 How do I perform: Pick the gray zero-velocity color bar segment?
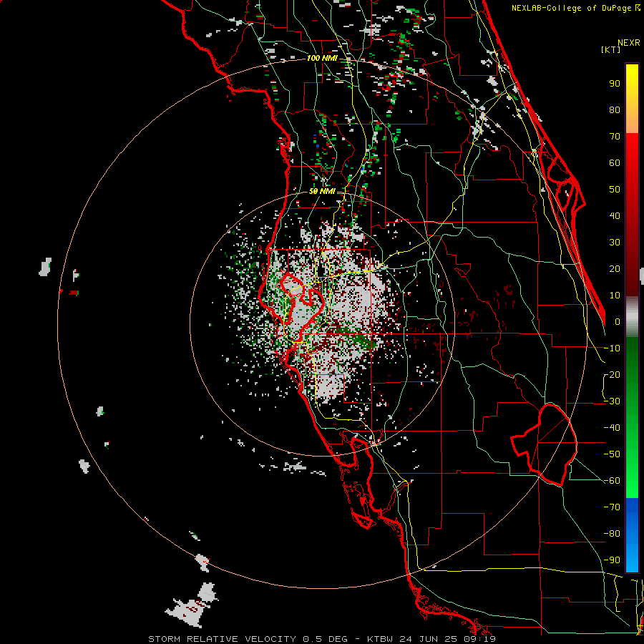click(x=632, y=316)
